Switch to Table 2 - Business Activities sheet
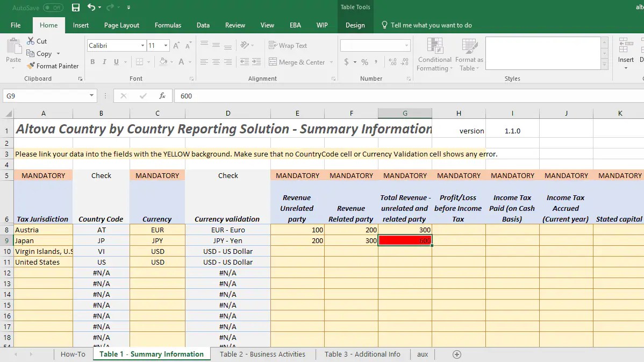Screen dimensions: 644x362 pos(262,354)
